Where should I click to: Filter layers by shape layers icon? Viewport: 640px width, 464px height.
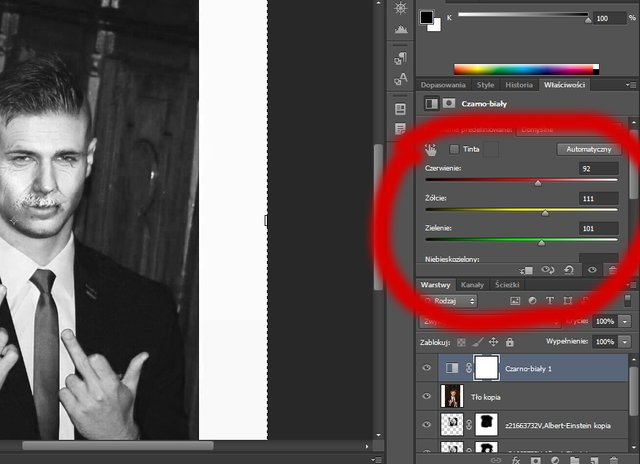(x=567, y=301)
